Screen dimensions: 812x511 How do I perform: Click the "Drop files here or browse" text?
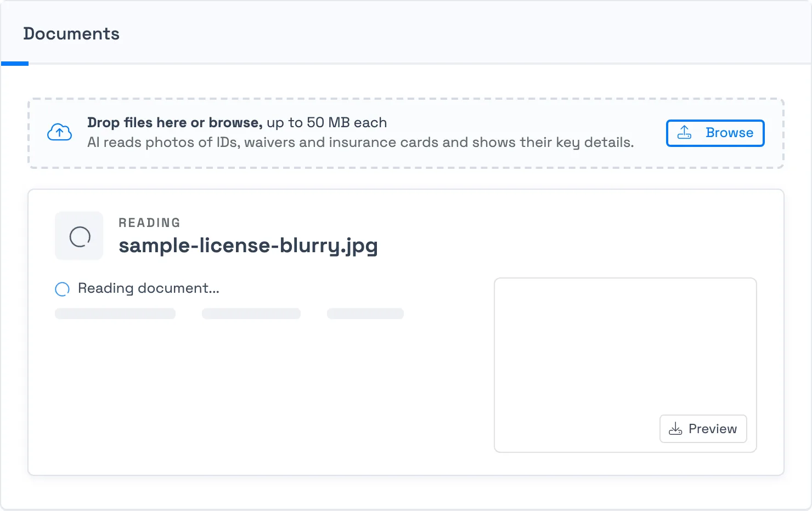point(174,122)
